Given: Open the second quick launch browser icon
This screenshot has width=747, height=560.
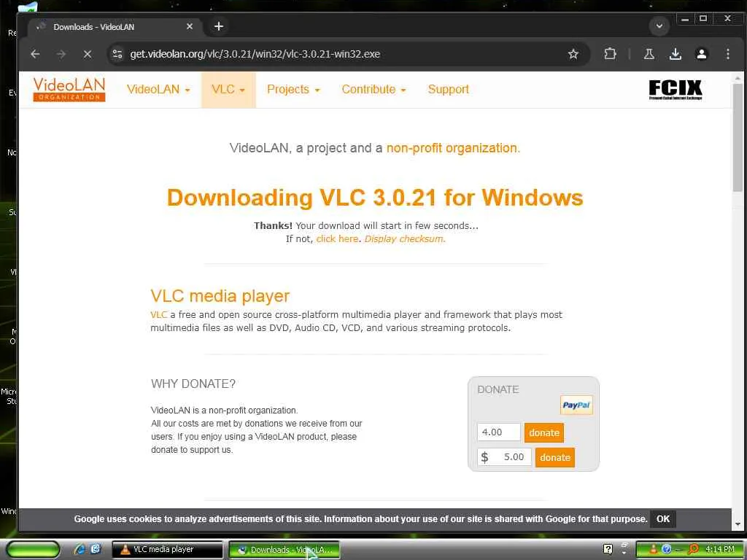Looking at the screenshot, I should pos(96,550).
